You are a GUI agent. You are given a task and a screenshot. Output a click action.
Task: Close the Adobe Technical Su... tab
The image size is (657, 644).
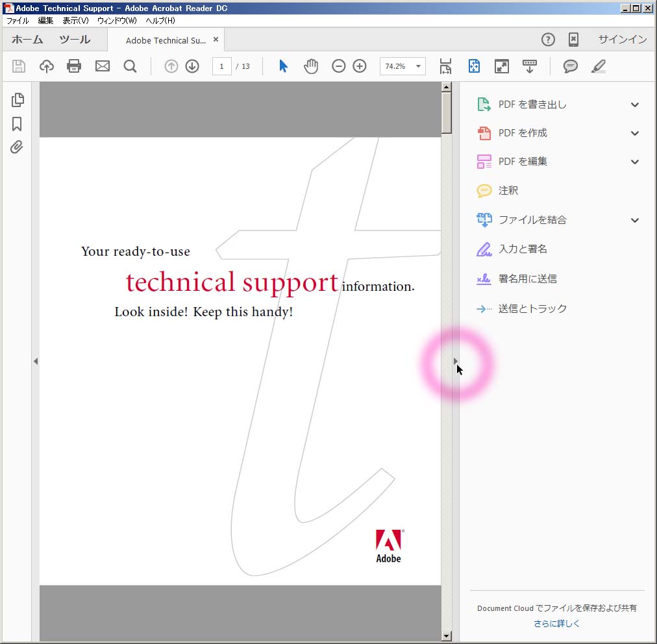[216, 40]
